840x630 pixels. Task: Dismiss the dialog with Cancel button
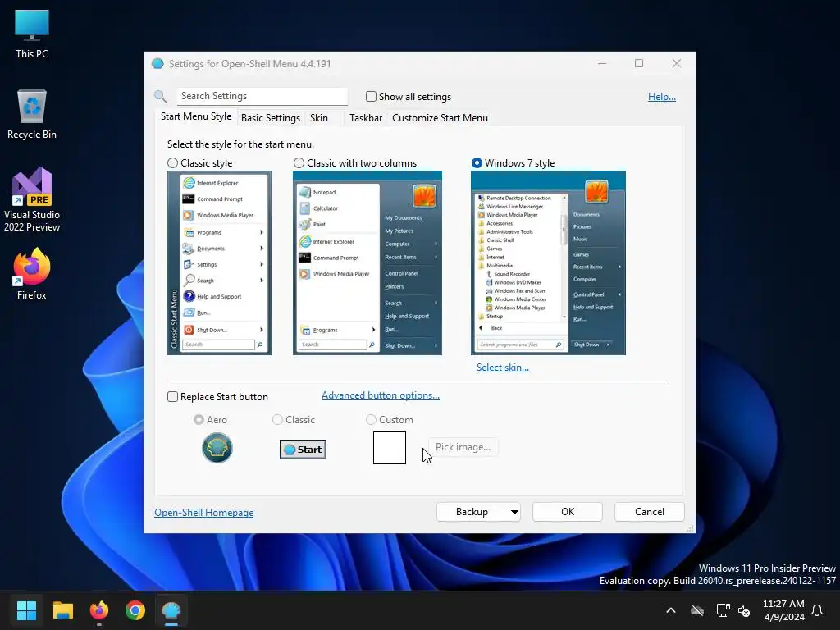pyautogui.click(x=650, y=512)
